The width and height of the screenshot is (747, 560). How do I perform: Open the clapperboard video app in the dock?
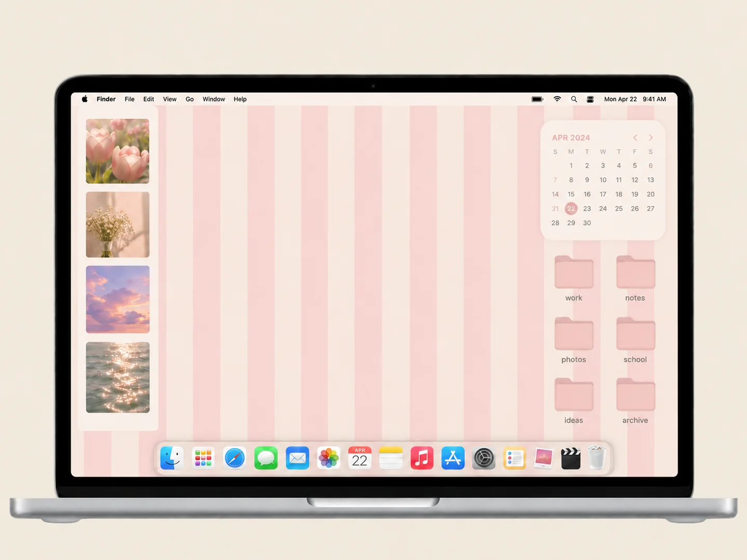click(571, 458)
